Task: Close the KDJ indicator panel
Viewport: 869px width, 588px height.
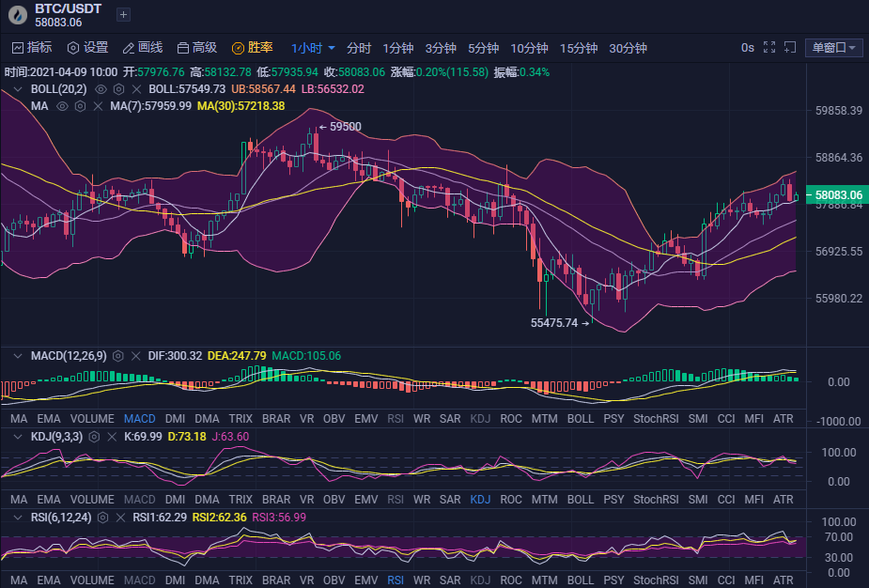Action: coord(112,437)
